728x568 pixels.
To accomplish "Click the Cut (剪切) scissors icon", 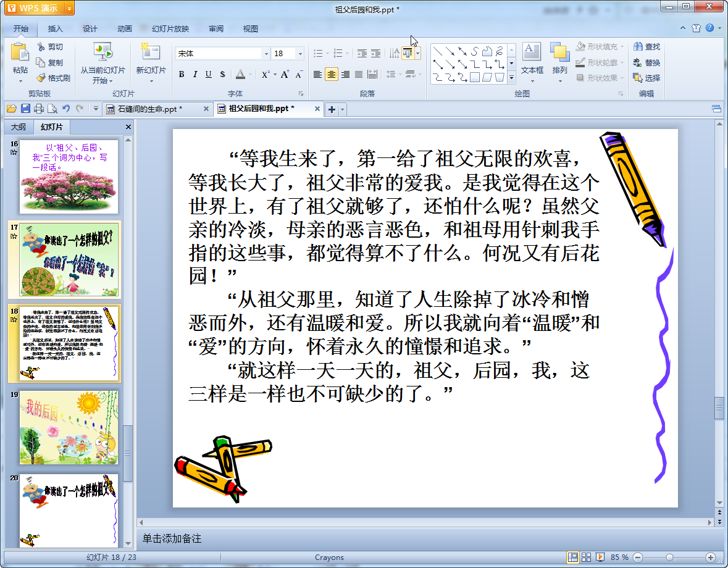I will coord(41,47).
